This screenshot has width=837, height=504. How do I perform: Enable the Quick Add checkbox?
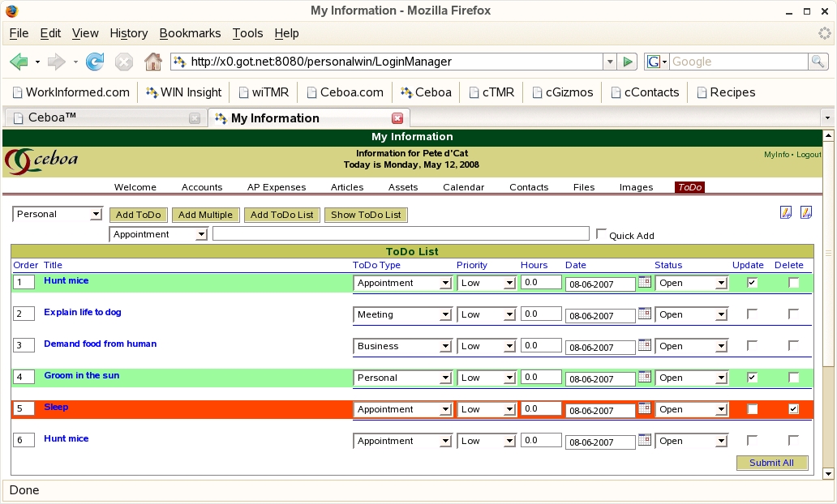click(601, 234)
